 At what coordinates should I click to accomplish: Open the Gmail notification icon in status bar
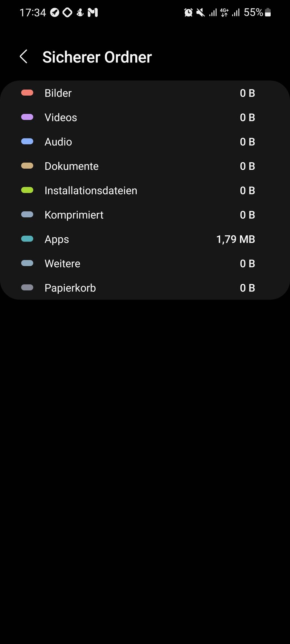[x=93, y=13]
